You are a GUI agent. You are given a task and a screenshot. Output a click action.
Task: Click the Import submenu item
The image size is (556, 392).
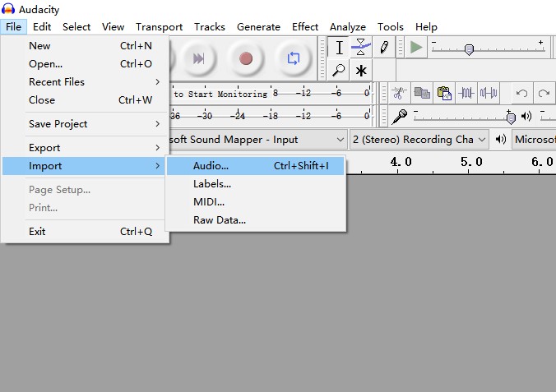pos(85,166)
